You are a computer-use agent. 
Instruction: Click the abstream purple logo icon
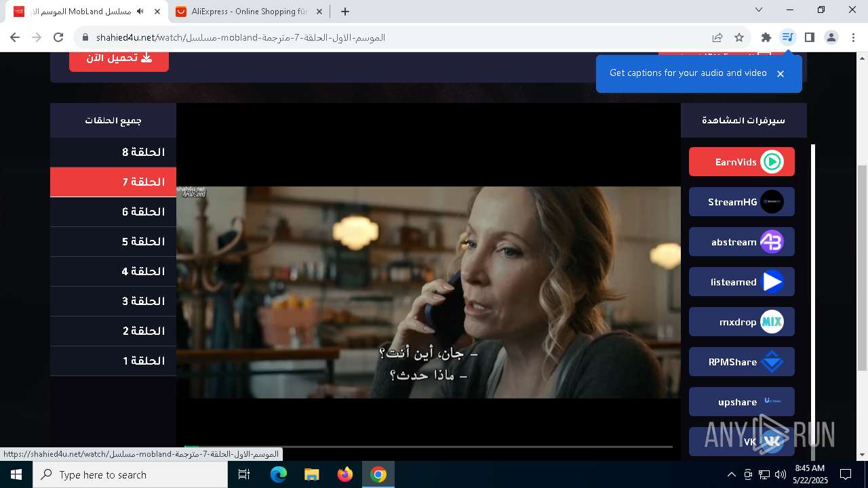click(x=772, y=242)
